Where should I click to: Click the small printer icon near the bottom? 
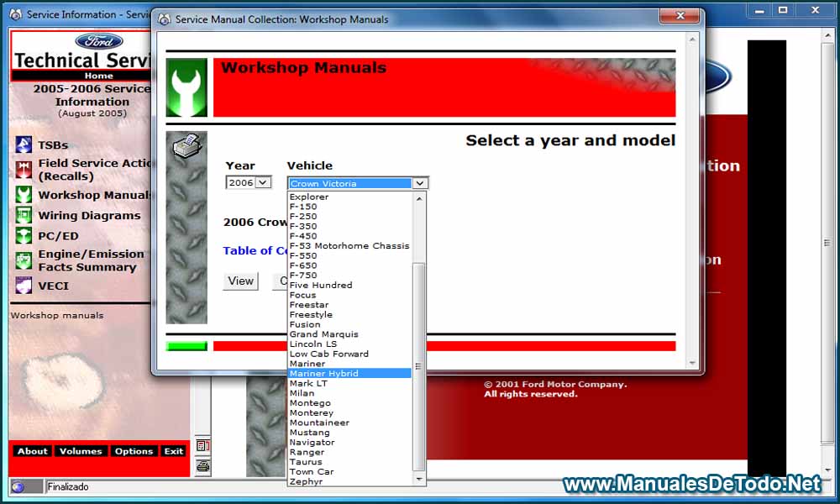pyautogui.click(x=203, y=466)
